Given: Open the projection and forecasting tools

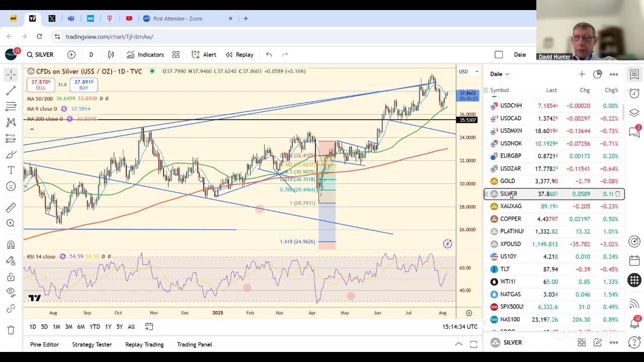Looking at the screenshot, I should [11, 138].
